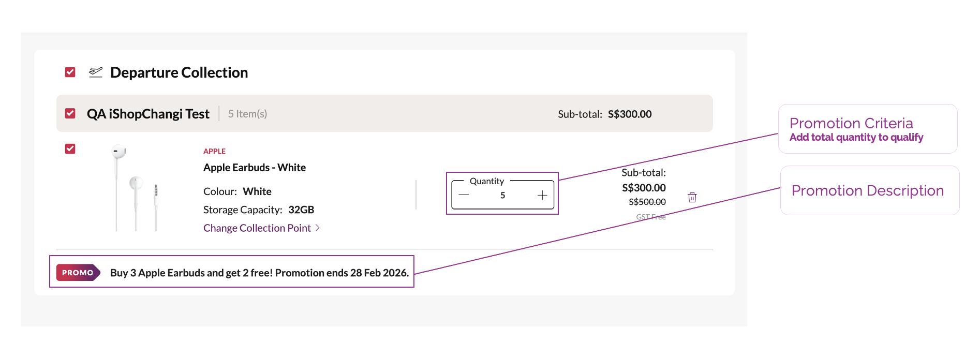Click the PROMO badge
This screenshot has height=357, width=980.
(x=78, y=273)
